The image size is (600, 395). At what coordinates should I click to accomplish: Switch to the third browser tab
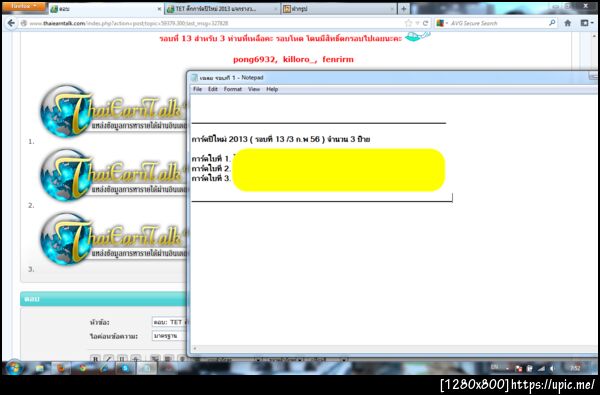click(x=339, y=9)
